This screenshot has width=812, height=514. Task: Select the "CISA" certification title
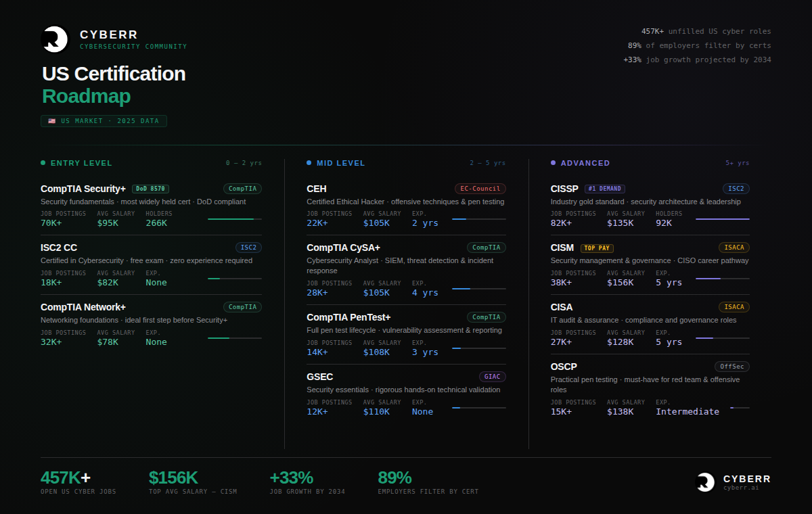(x=562, y=307)
